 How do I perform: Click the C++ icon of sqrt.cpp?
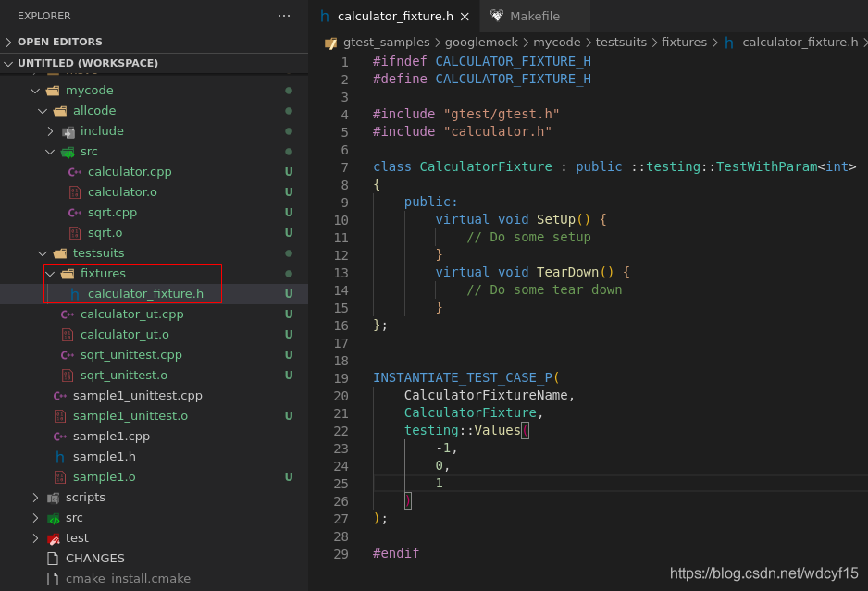[x=75, y=213]
